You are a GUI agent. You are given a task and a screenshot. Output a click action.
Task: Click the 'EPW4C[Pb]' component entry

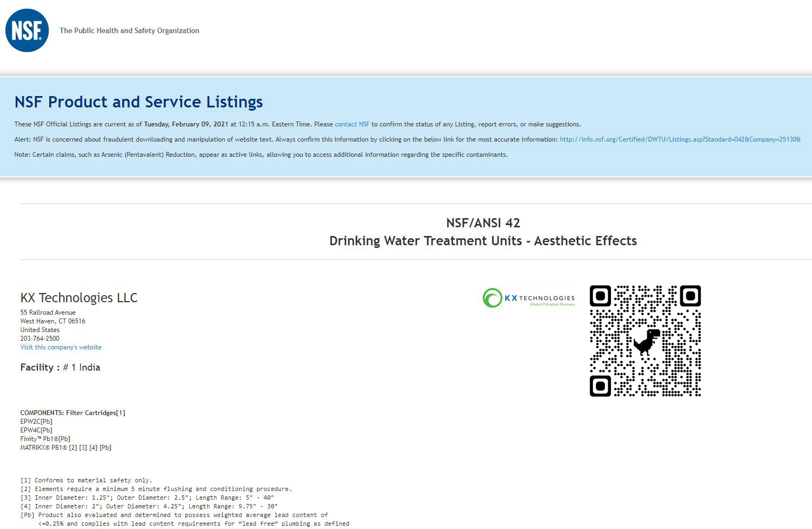pos(36,430)
